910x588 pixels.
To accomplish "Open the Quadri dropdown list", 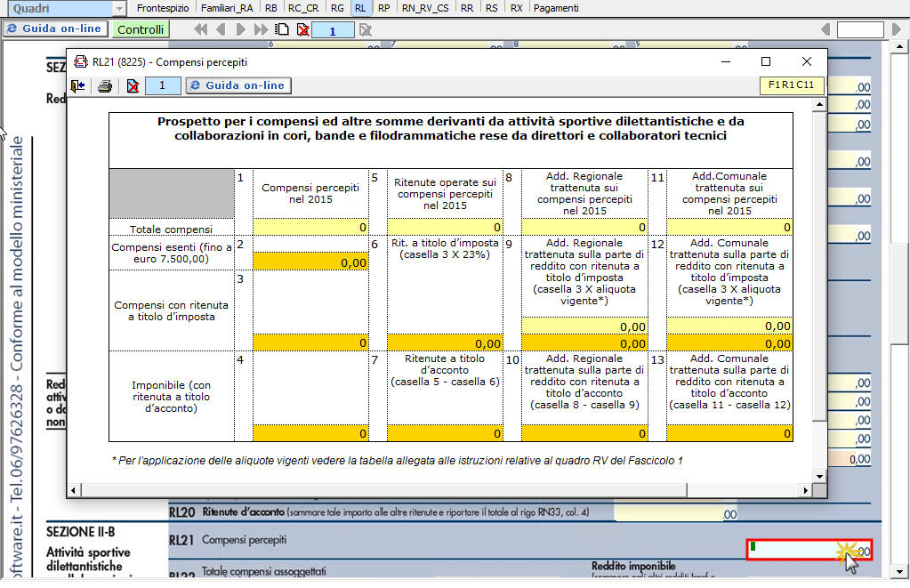I will point(119,9).
